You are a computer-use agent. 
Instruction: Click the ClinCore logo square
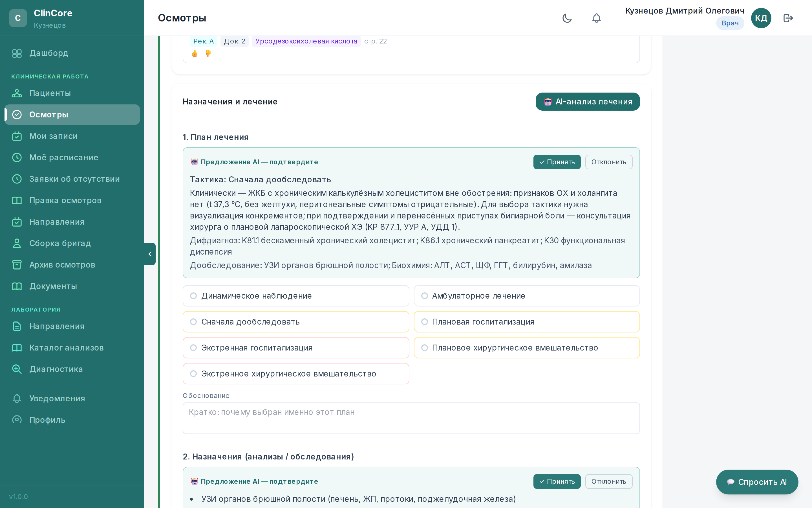point(18,18)
